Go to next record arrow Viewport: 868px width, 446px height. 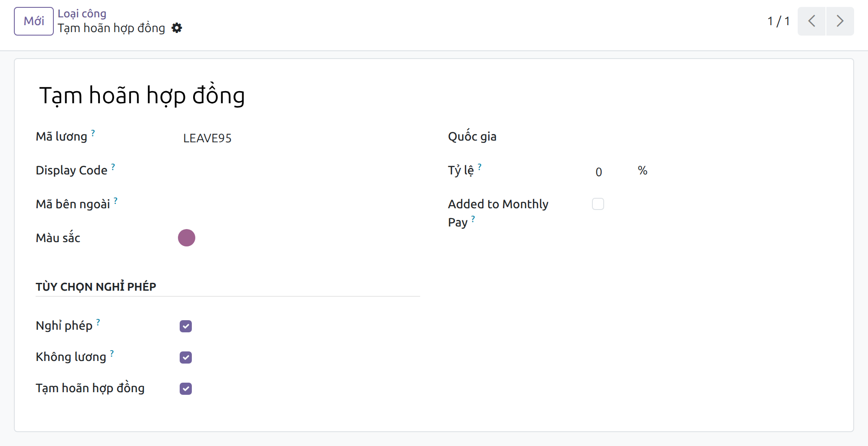840,21
